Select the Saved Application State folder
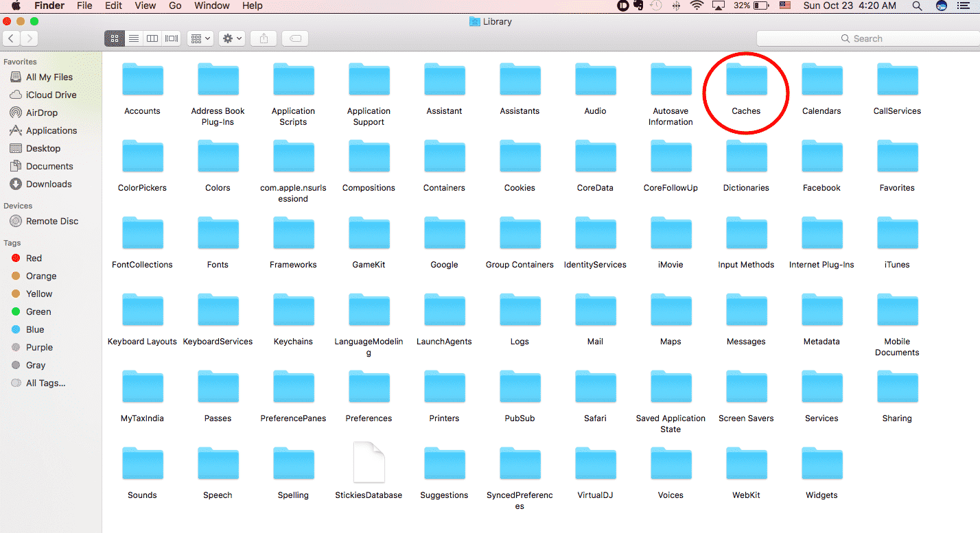This screenshot has height=533, width=980. tap(670, 387)
